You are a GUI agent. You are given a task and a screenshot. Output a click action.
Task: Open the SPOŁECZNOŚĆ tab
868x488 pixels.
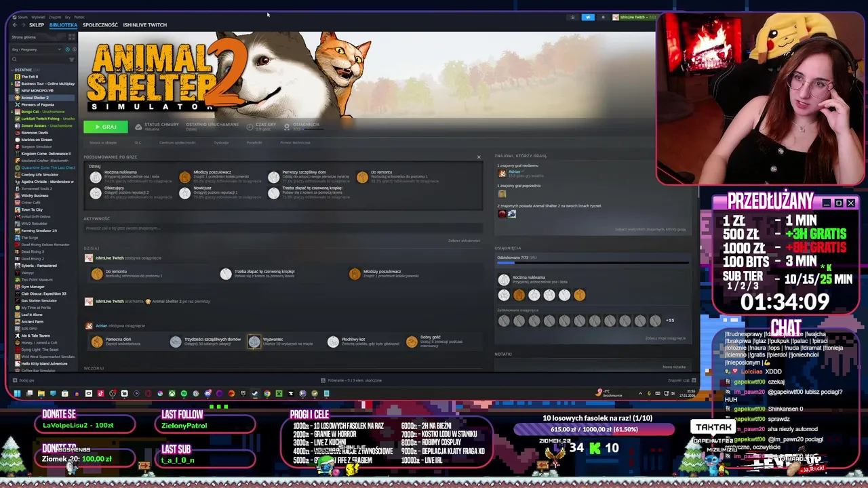coord(100,25)
